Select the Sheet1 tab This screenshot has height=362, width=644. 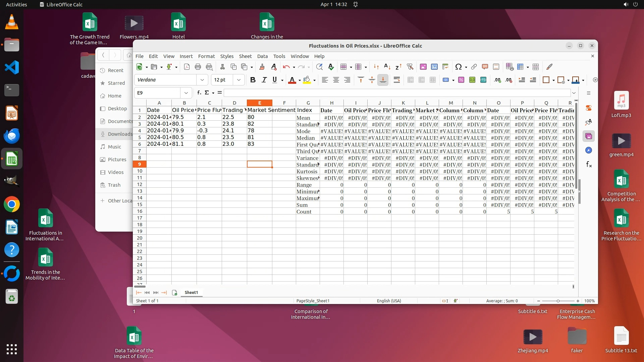191,292
